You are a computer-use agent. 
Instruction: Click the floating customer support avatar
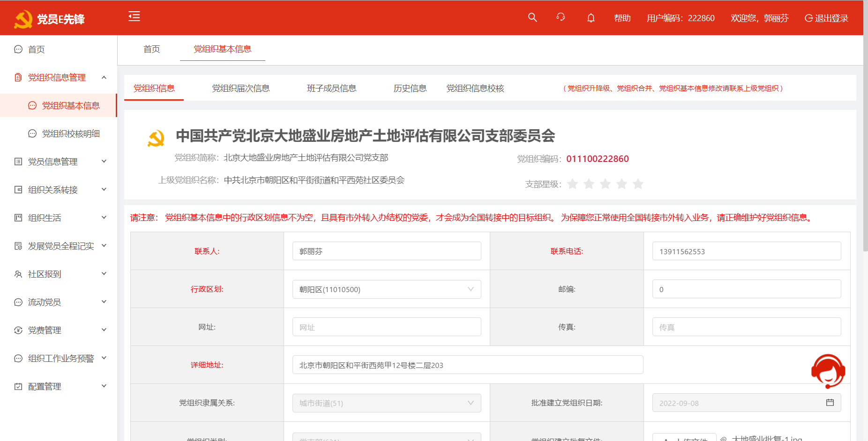[828, 371]
